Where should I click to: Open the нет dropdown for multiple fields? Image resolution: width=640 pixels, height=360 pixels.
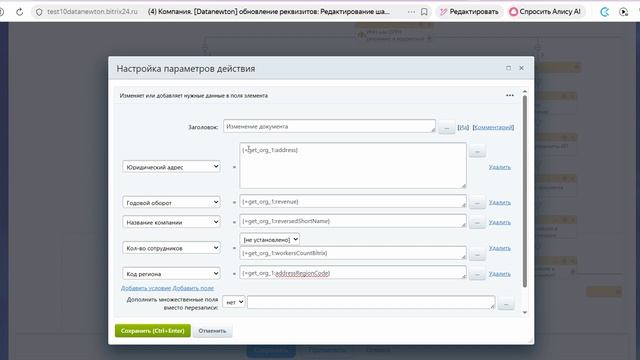(233, 302)
